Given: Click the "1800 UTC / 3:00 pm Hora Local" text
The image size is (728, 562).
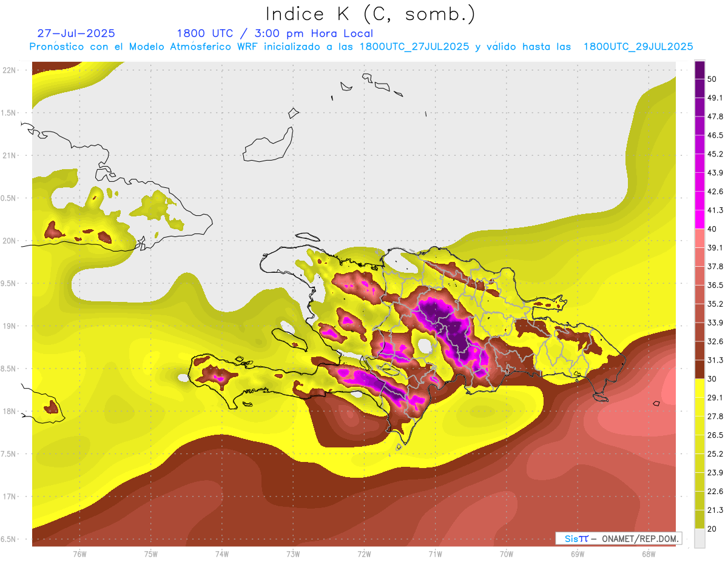Looking at the screenshot, I should 275,33.
